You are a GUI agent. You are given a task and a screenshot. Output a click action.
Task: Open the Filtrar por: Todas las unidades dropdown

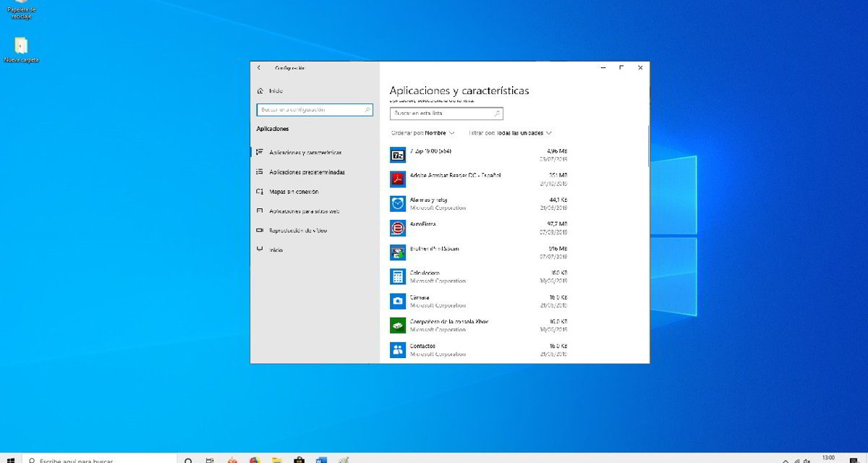tap(510, 133)
